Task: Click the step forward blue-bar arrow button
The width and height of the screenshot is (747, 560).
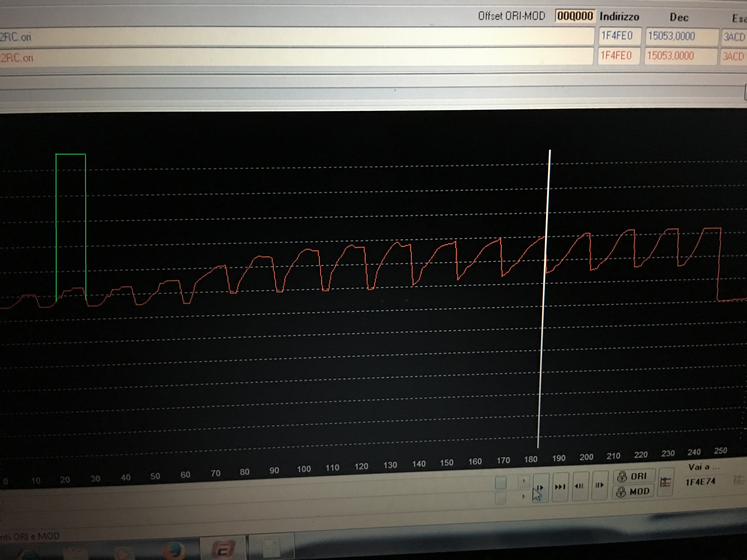Action: (541, 488)
